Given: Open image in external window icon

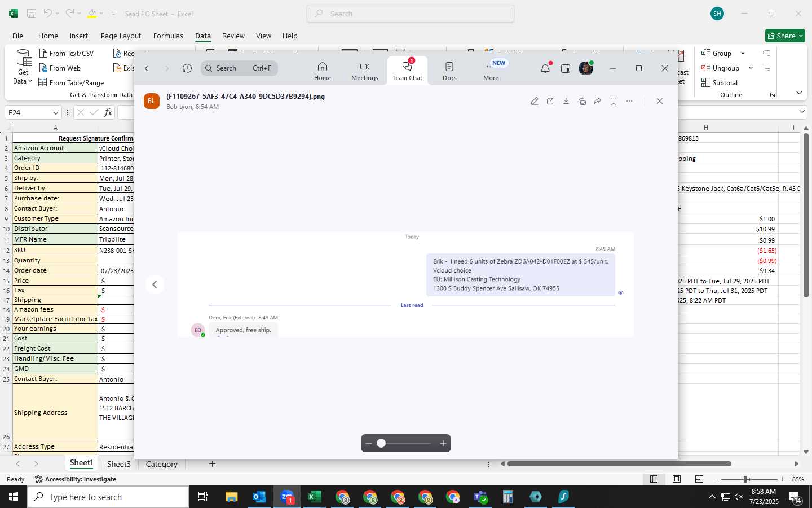Looking at the screenshot, I should 550,101.
